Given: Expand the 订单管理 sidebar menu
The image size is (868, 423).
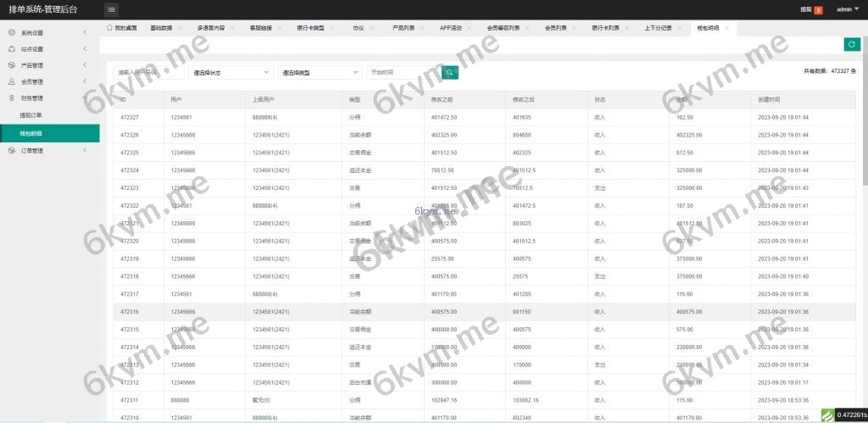Looking at the screenshot, I should click(49, 151).
